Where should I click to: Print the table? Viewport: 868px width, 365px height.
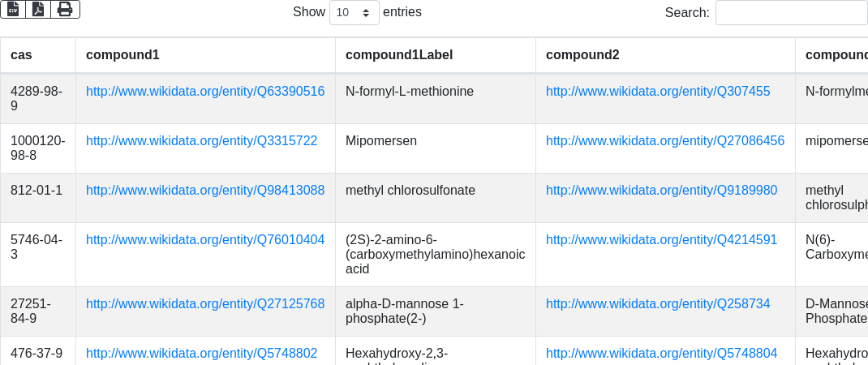[65, 9]
